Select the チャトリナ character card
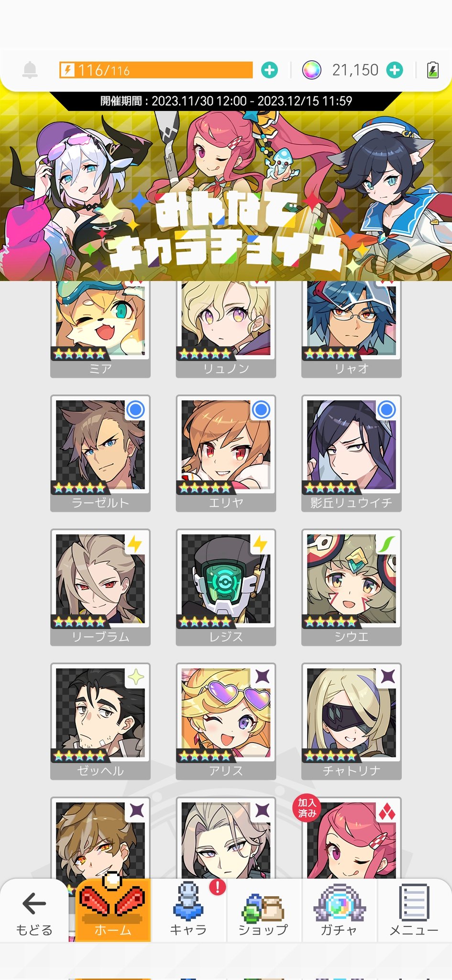This screenshot has width=452, height=980. click(352, 721)
